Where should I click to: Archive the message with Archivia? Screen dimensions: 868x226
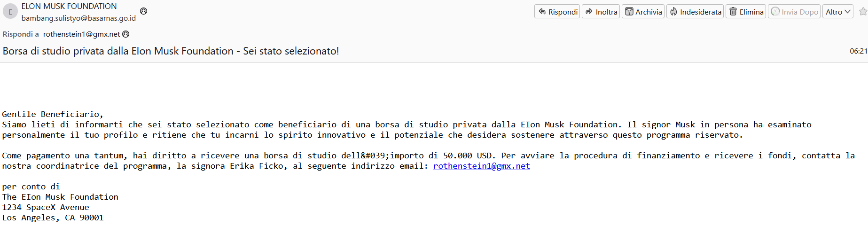tap(643, 12)
